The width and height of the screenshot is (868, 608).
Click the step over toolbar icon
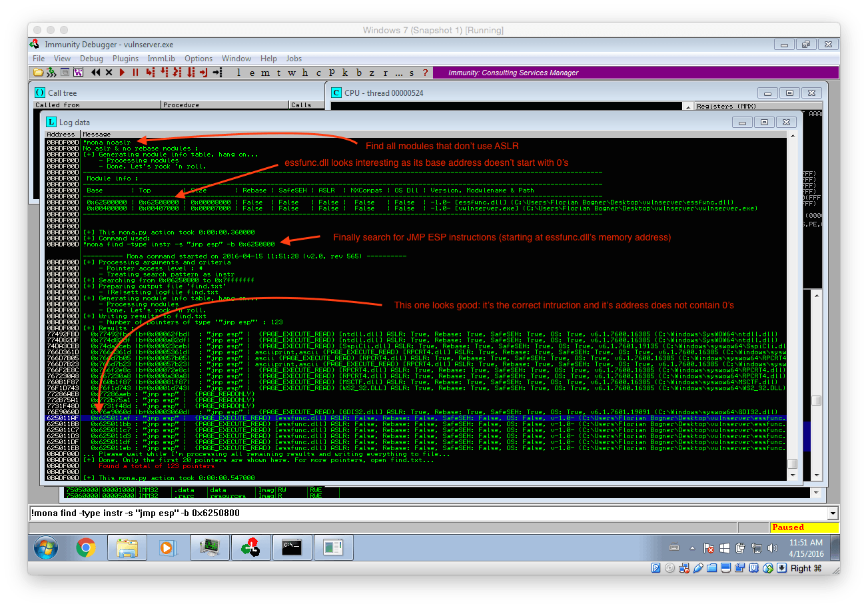point(164,72)
